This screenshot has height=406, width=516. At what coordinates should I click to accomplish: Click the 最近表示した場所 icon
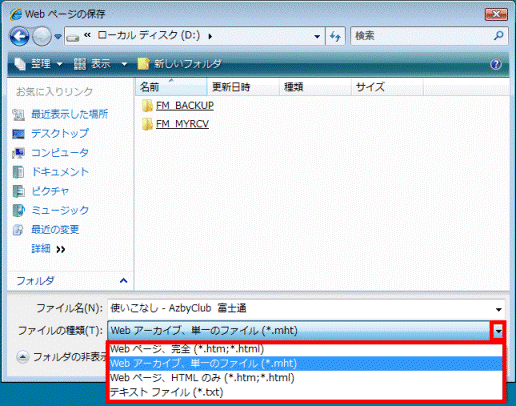pyautogui.click(x=19, y=114)
